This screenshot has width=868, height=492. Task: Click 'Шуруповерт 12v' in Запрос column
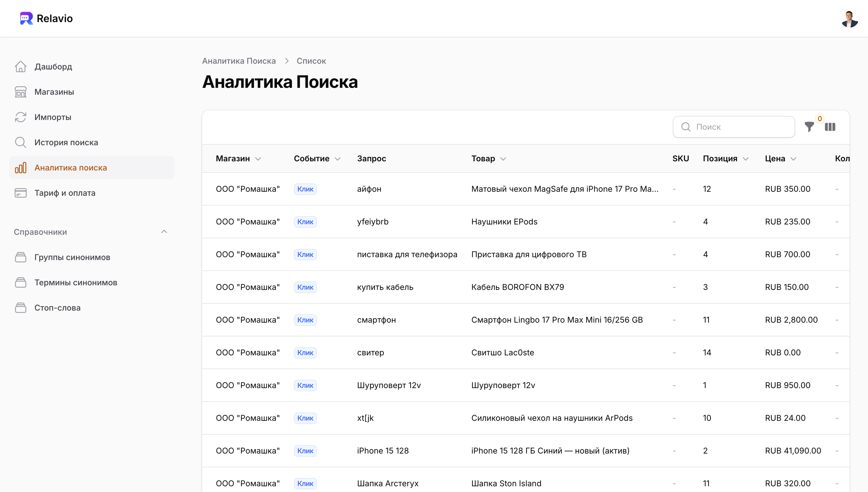389,385
